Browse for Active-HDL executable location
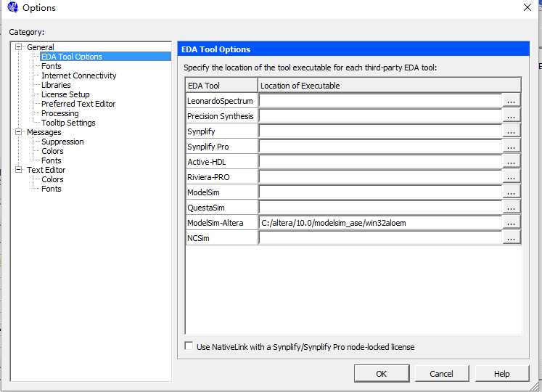This screenshot has width=542, height=392. pos(512,162)
